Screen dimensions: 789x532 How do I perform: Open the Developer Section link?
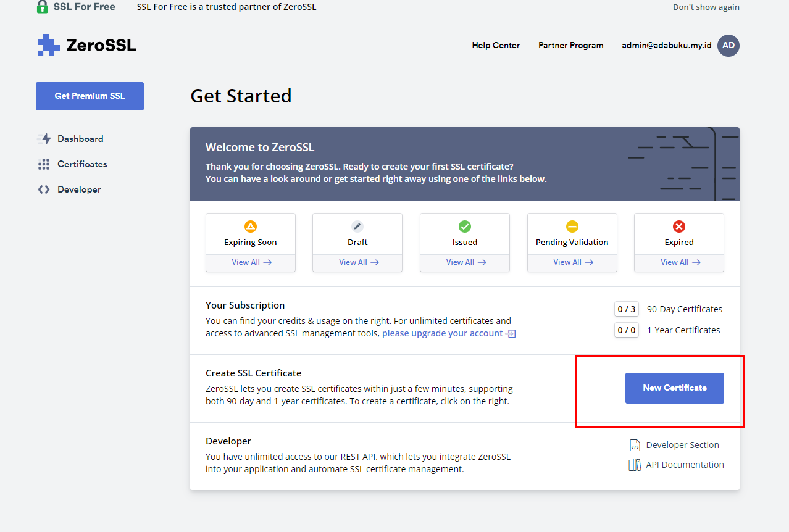[x=683, y=445]
